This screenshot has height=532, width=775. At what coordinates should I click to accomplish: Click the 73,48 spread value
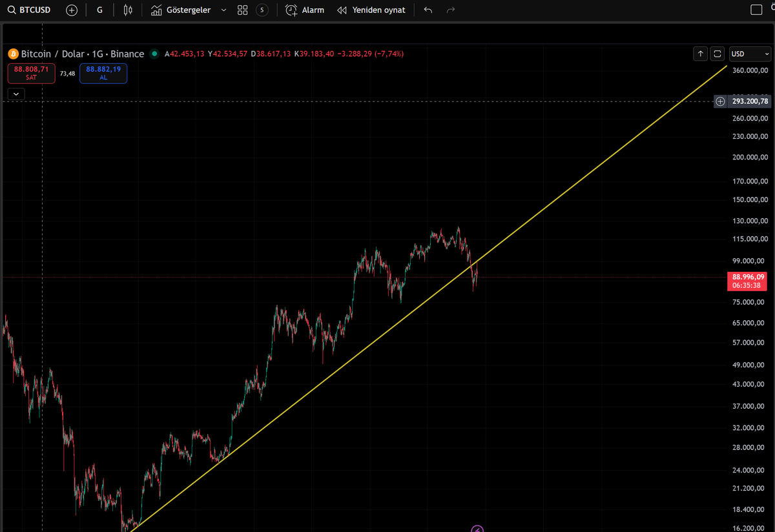68,74
